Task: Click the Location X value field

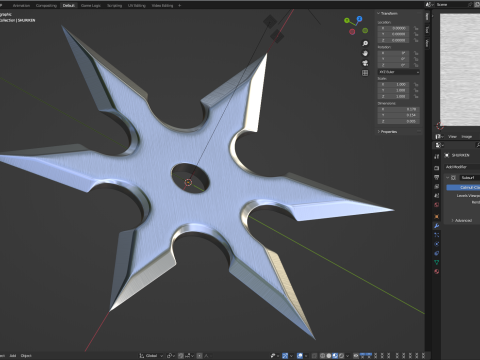Action: point(393,28)
